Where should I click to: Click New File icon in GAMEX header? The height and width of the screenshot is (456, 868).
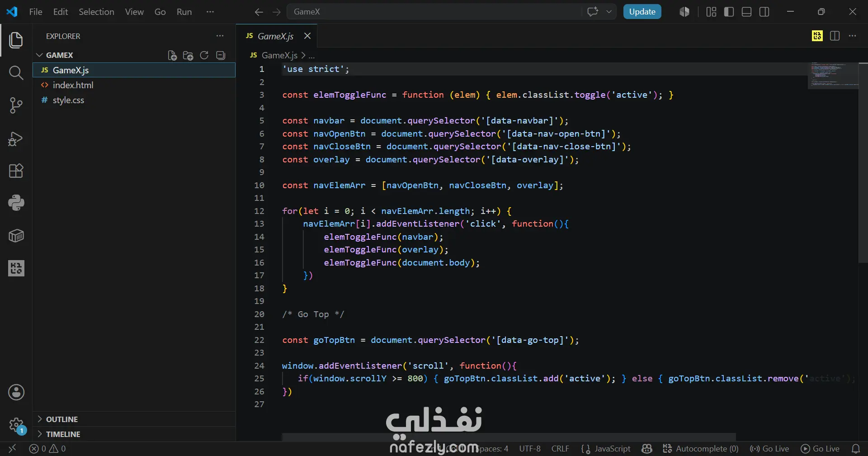point(172,55)
